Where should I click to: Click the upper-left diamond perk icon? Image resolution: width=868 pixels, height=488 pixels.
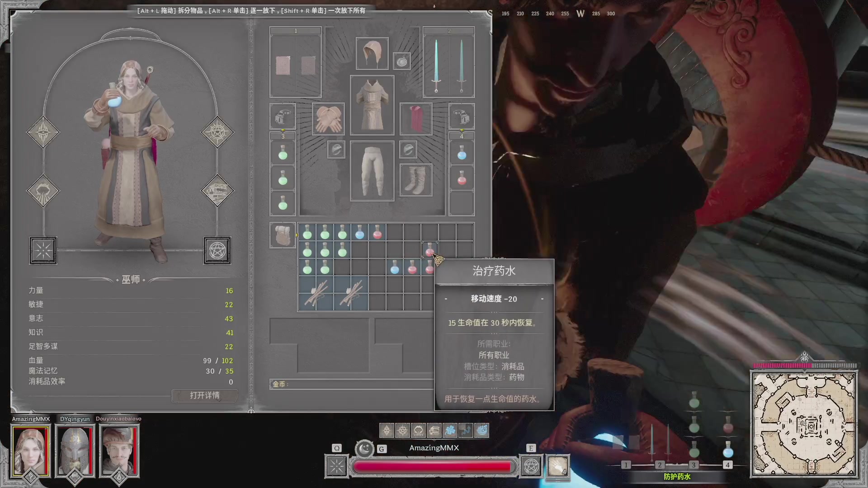43,132
